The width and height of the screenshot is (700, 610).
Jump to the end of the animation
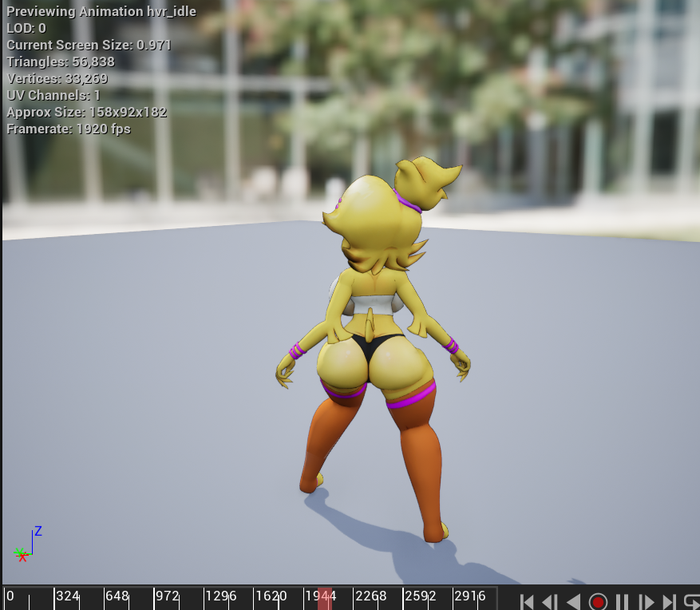669,601
